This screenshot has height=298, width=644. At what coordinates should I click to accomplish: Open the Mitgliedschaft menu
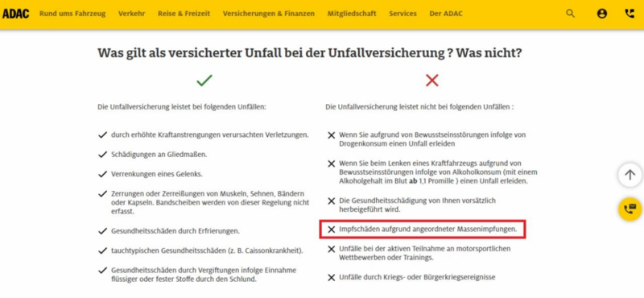[x=352, y=14]
